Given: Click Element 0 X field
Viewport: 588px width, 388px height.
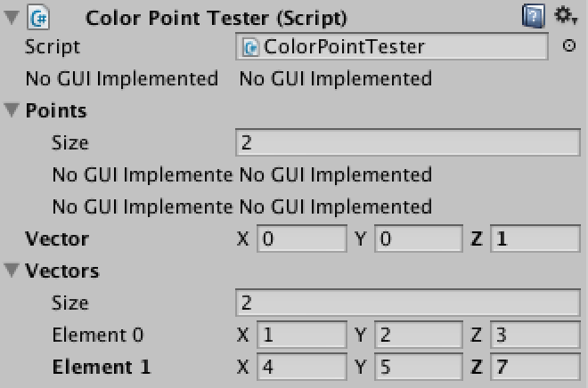Looking at the screenshot, I should tap(302, 335).
